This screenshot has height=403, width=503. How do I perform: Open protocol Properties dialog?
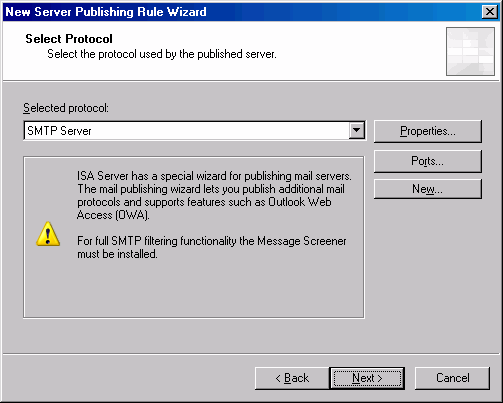tap(428, 131)
